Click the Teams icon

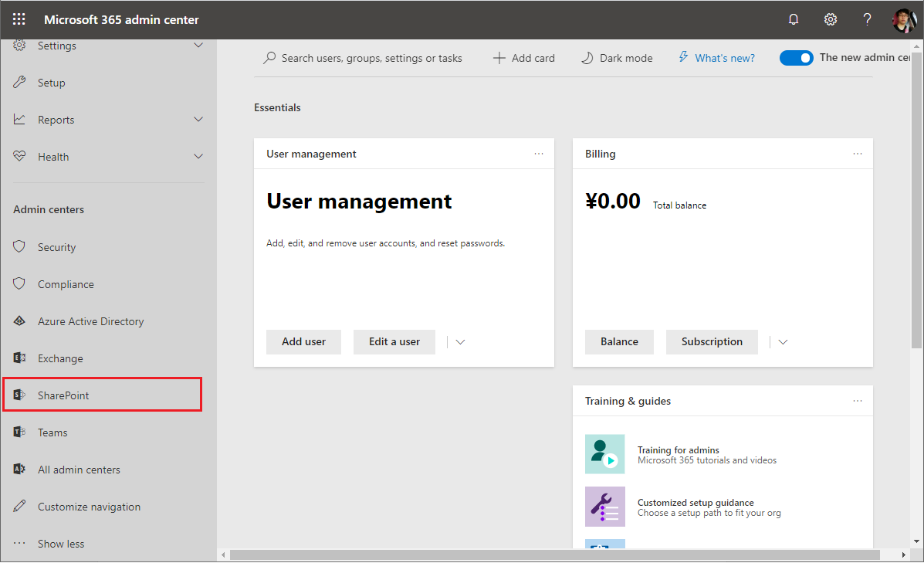point(19,432)
